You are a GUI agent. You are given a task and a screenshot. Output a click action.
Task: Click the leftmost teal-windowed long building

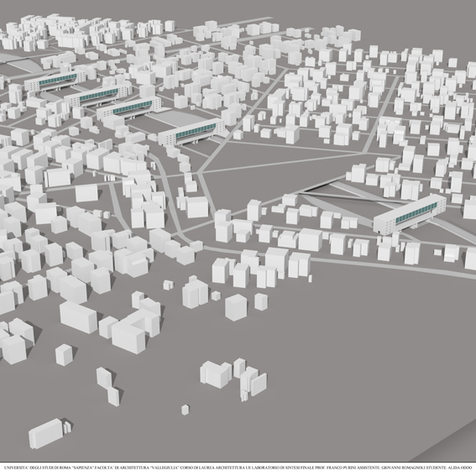(x=55, y=81)
